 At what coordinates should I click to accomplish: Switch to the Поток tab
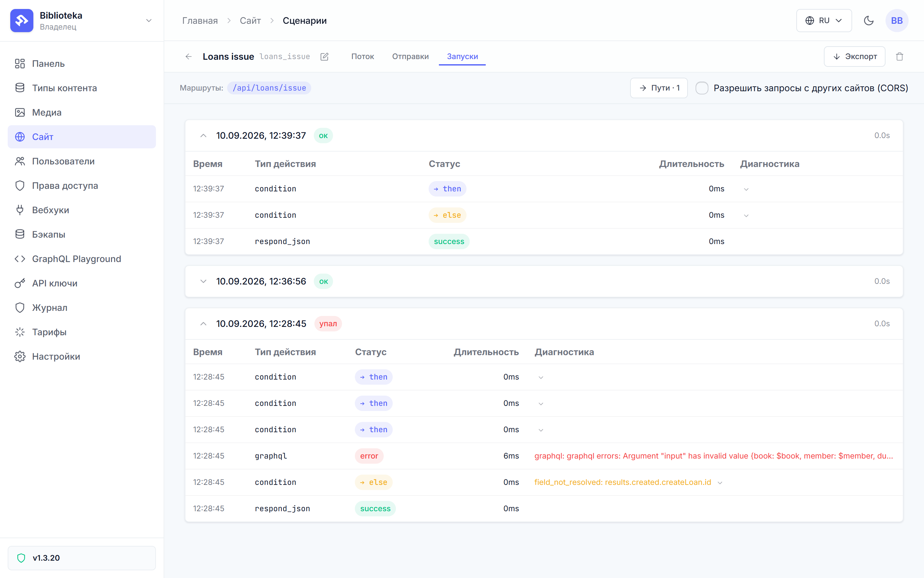coord(362,57)
